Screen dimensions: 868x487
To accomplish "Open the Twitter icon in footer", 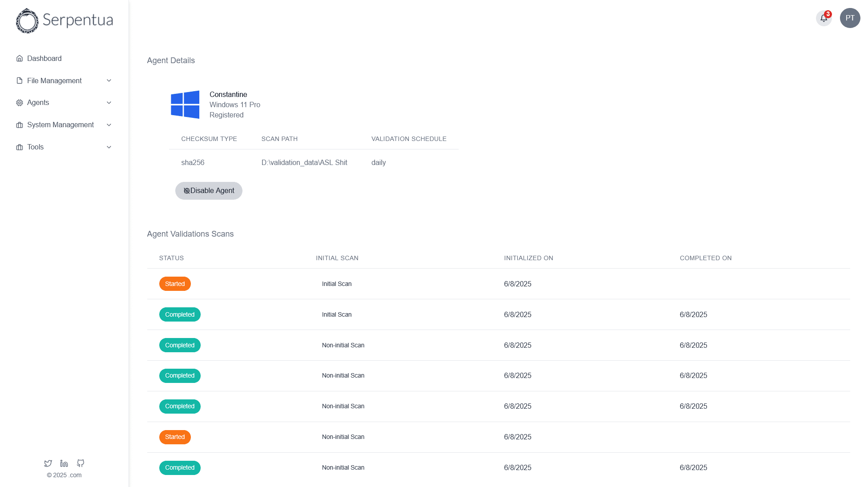I will (48, 463).
